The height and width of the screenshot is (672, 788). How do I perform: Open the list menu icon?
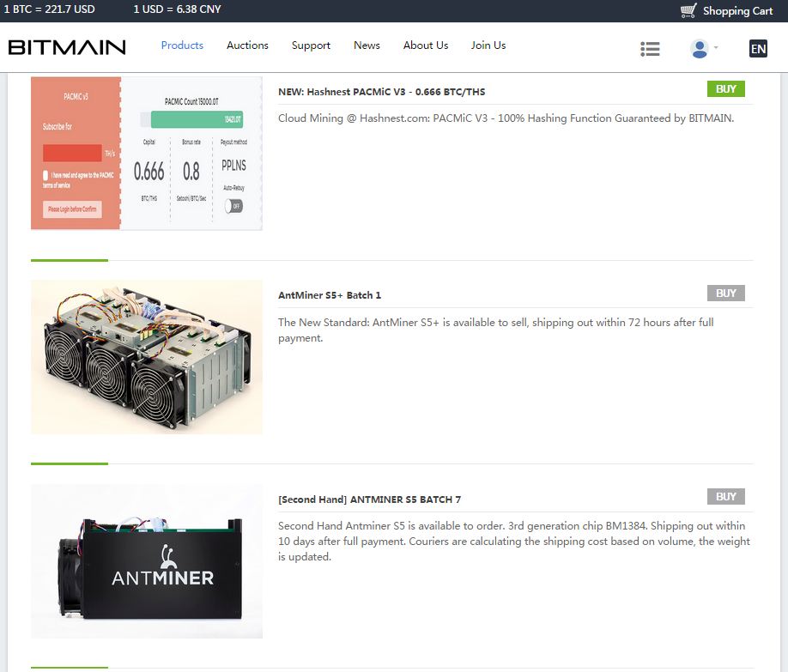point(650,49)
